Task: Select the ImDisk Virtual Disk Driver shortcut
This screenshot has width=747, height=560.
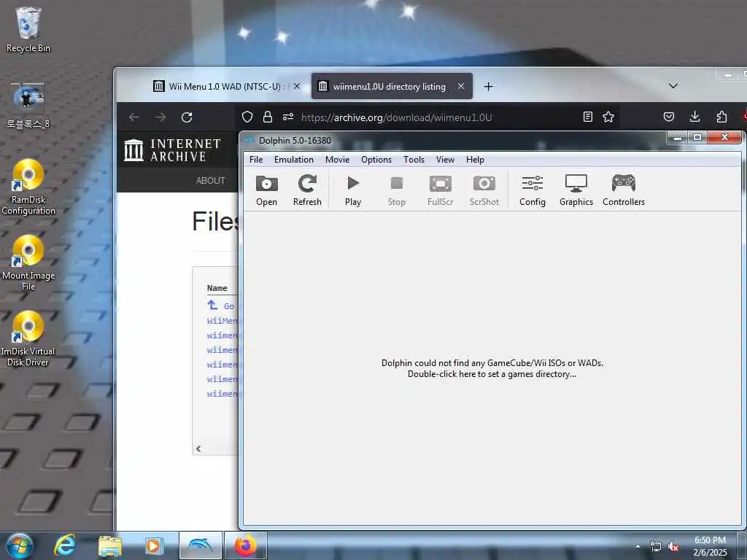Action: [x=28, y=338]
